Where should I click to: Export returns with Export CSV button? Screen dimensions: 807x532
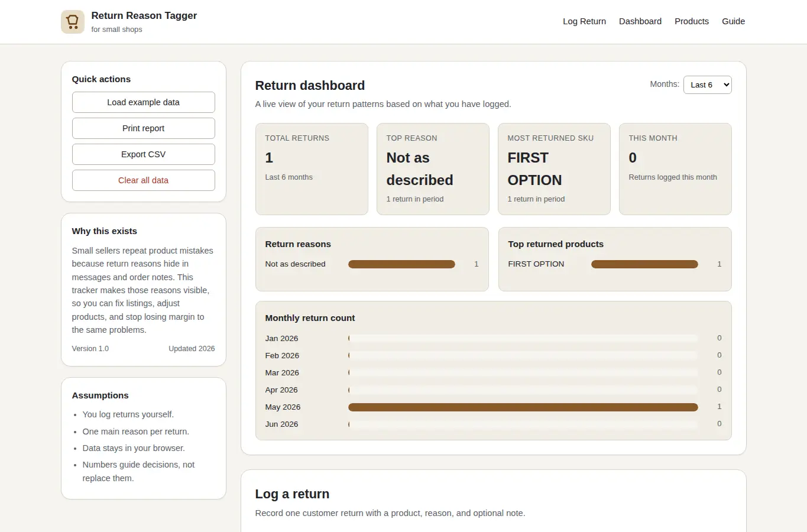[144, 154]
